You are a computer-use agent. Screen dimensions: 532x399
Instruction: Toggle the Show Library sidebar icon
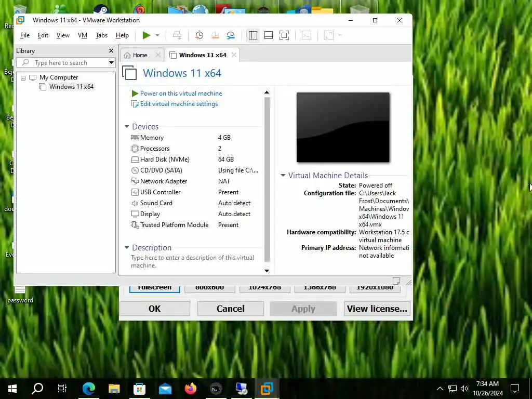tap(253, 35)
